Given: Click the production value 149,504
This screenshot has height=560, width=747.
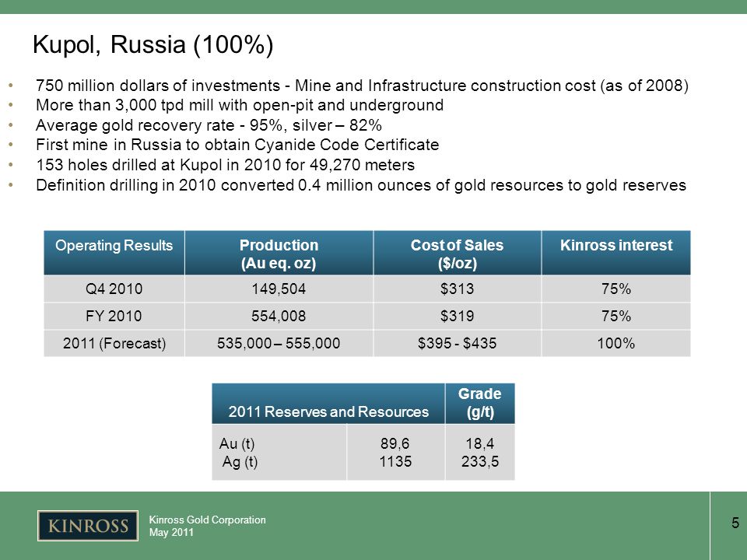Looking at the screenshot, I should (x=279, y=289).
